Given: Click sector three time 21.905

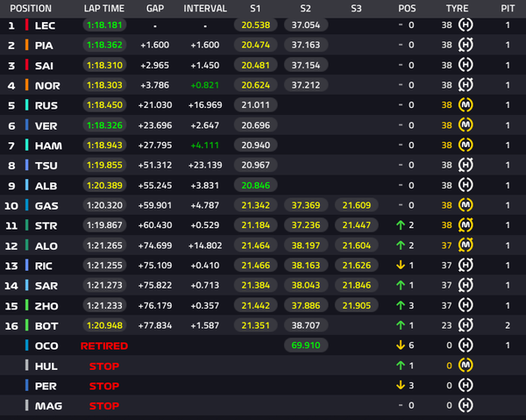Looking at the screenshot, I should tap(357, 305).
